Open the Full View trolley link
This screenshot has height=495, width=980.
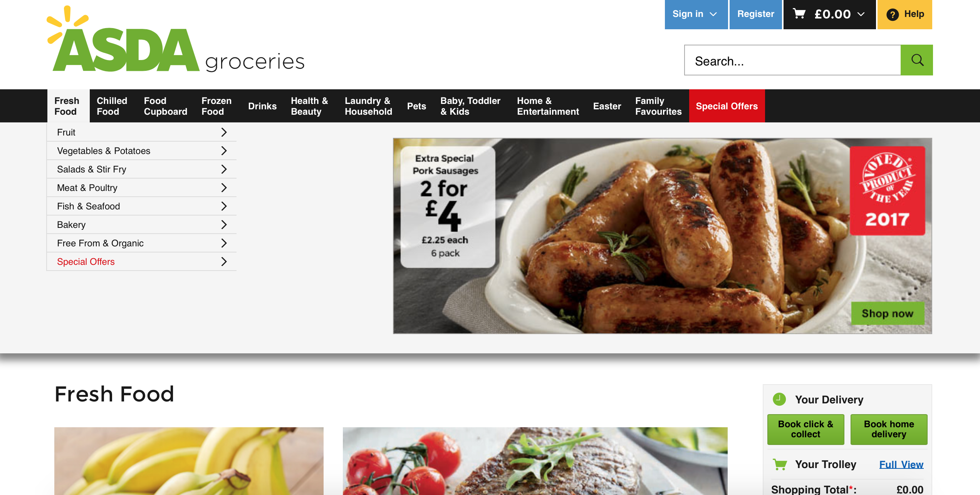click(x=901, y=465)
